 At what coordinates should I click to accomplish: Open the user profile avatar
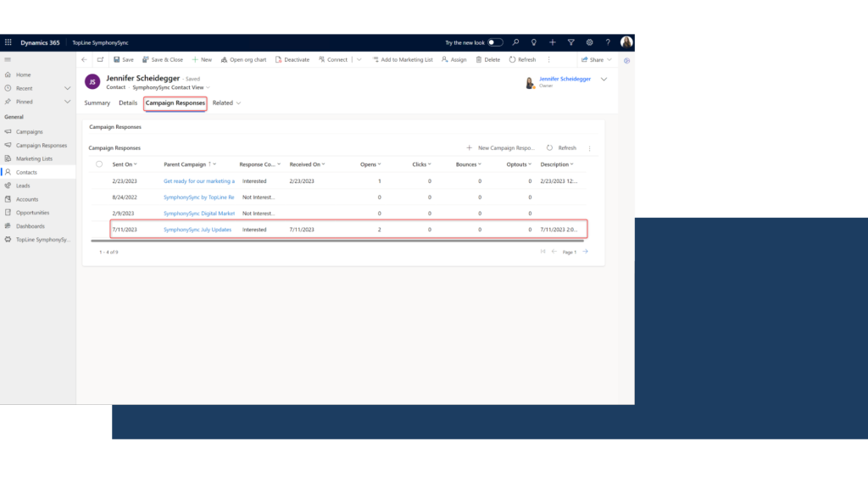626,42
